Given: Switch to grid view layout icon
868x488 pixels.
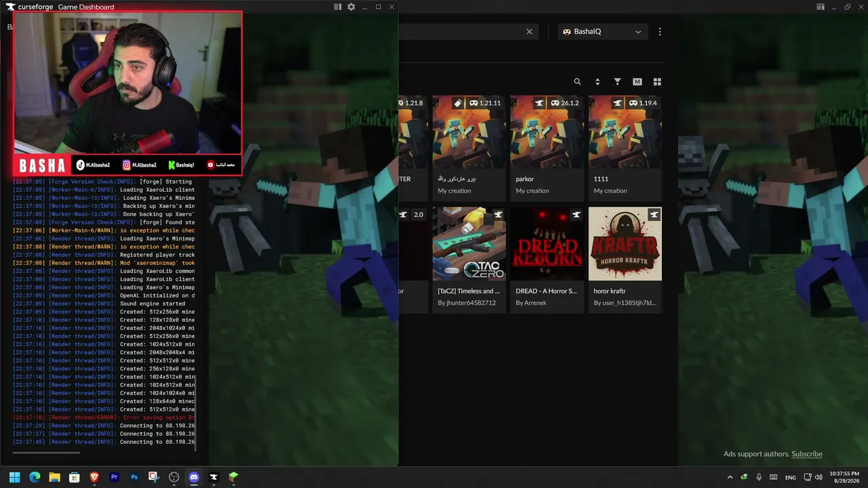Looking at the screenshot, I should (x=657, y=81).
